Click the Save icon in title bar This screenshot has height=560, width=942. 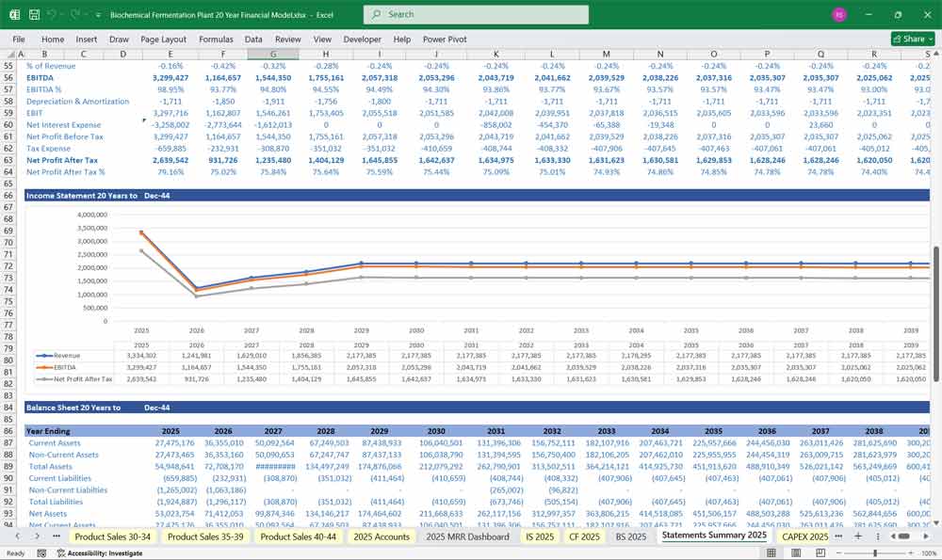pyautogui.click(x=34, y=15)
